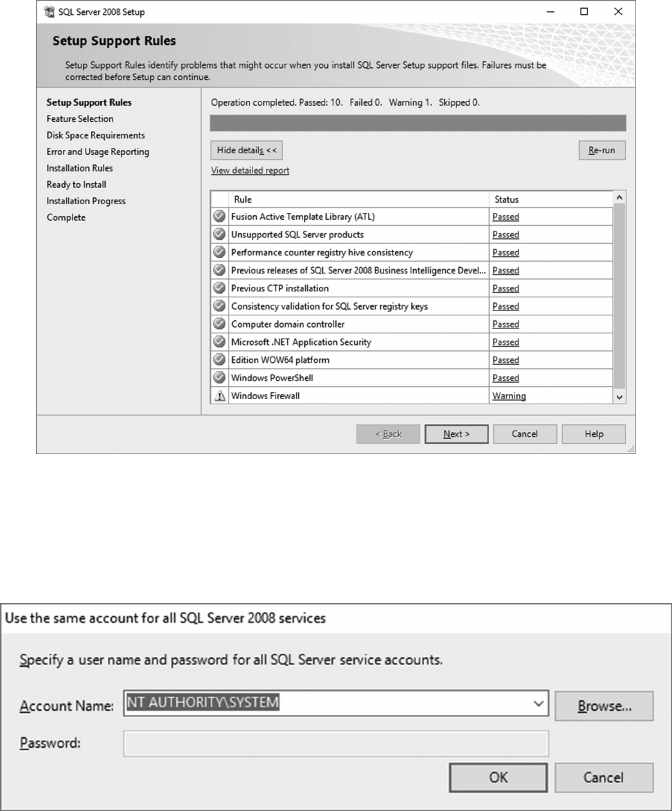Viewport: 672px width, 811px height.
Task: Click the passed icon for Microsoft .NET Application Security
Action: tap(219, 341)
